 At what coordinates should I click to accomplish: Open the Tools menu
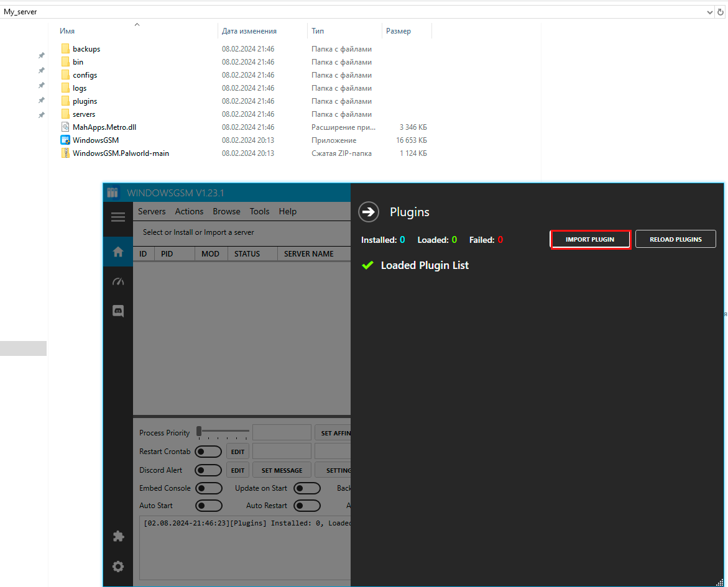click(259, 211)
